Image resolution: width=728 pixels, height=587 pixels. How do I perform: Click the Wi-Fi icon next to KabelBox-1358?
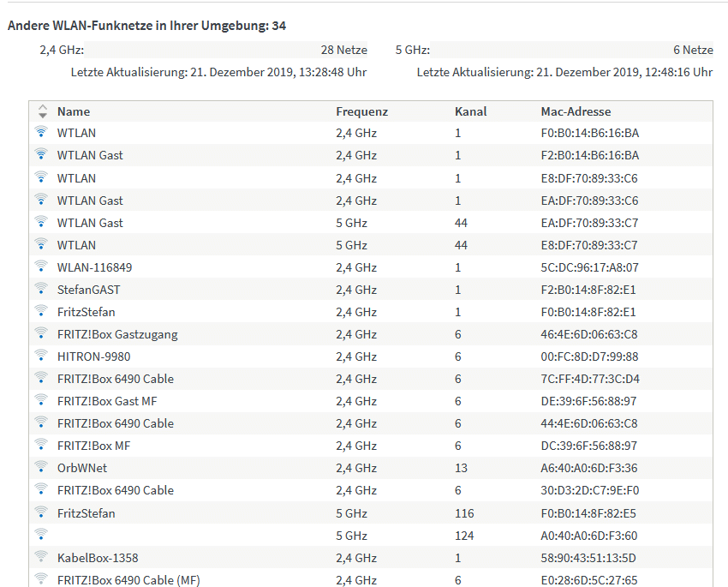pyautogui.click(x=41, y=557)
